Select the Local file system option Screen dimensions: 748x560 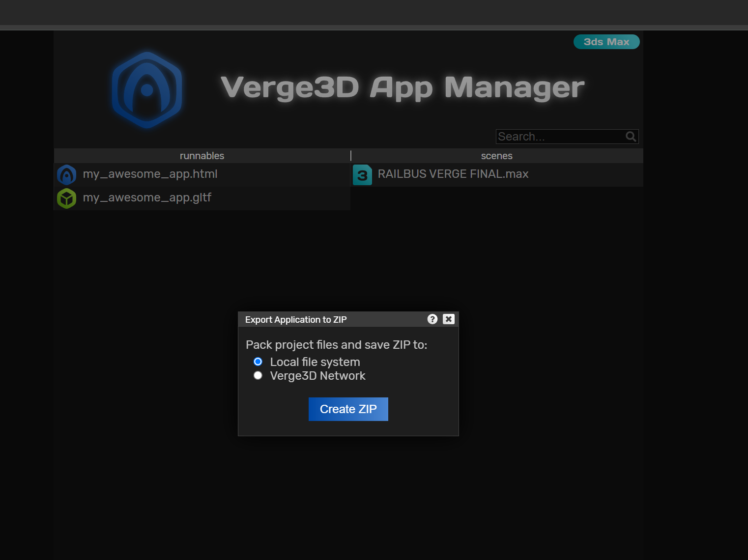coord(258,362)
